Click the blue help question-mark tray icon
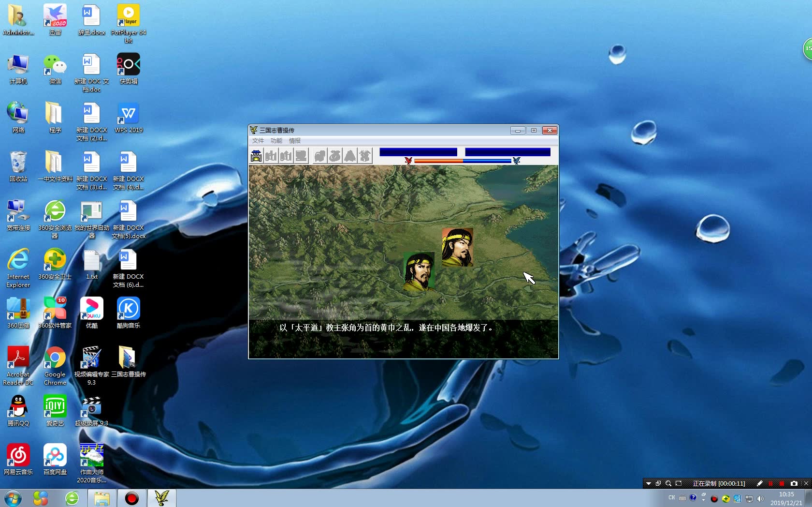The image size is (812, 507). (x=693, y=497)
